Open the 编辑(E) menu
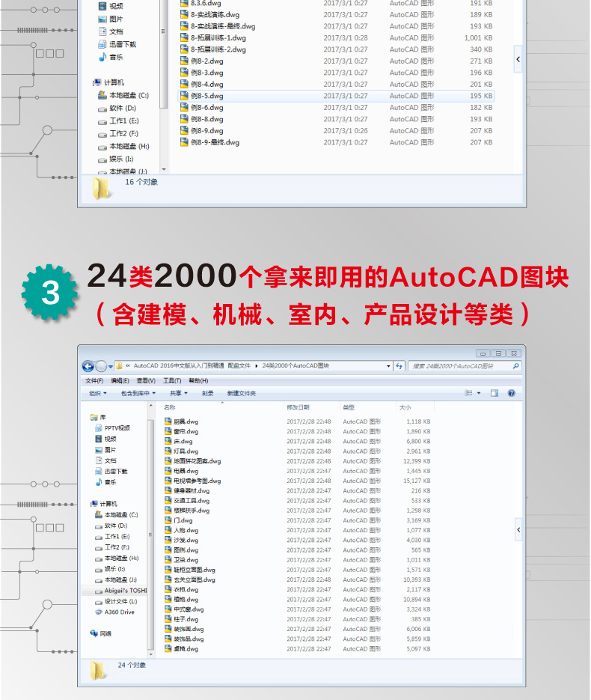The width and height of the screenshot is (591, 700). click(x=120, y=381)
